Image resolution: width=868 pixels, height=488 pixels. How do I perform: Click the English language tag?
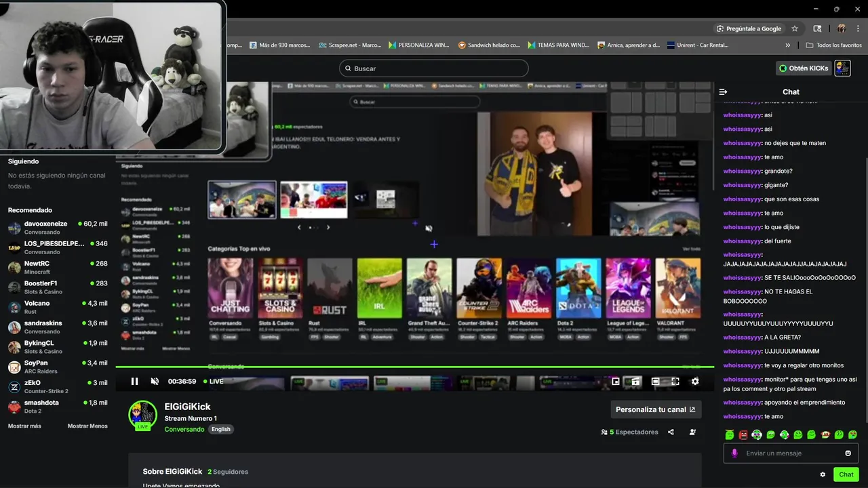[221, 429]
